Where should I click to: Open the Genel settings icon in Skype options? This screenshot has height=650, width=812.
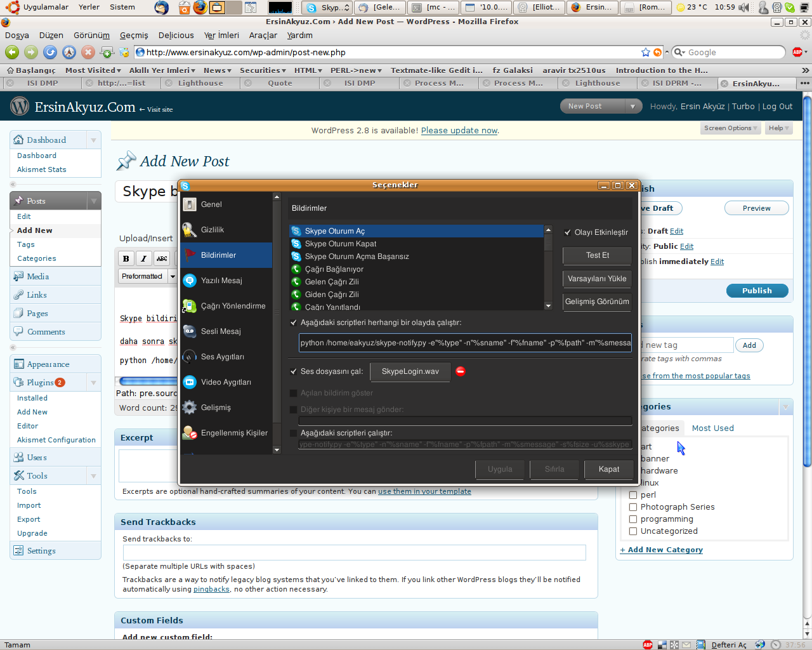click(226, 204)
